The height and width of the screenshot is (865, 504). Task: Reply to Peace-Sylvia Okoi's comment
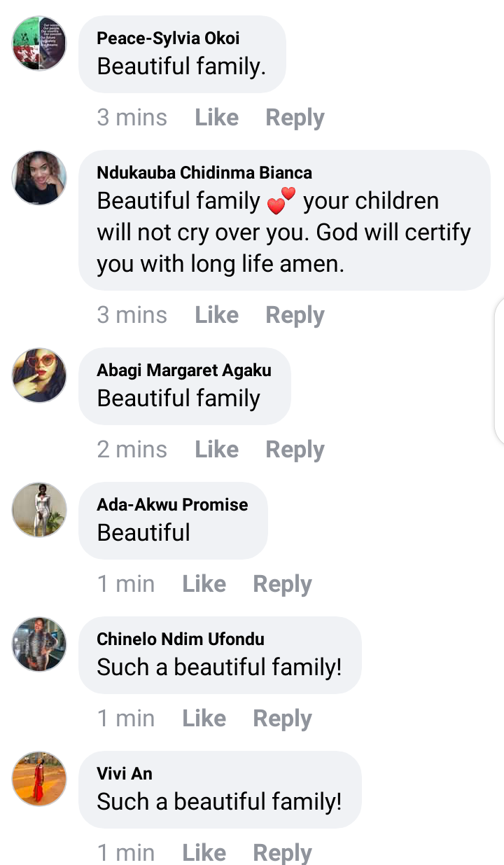295,118
